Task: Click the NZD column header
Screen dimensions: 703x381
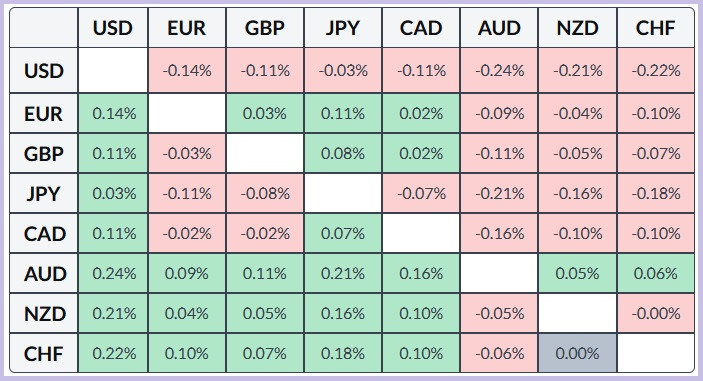Action: click(577, 28)
